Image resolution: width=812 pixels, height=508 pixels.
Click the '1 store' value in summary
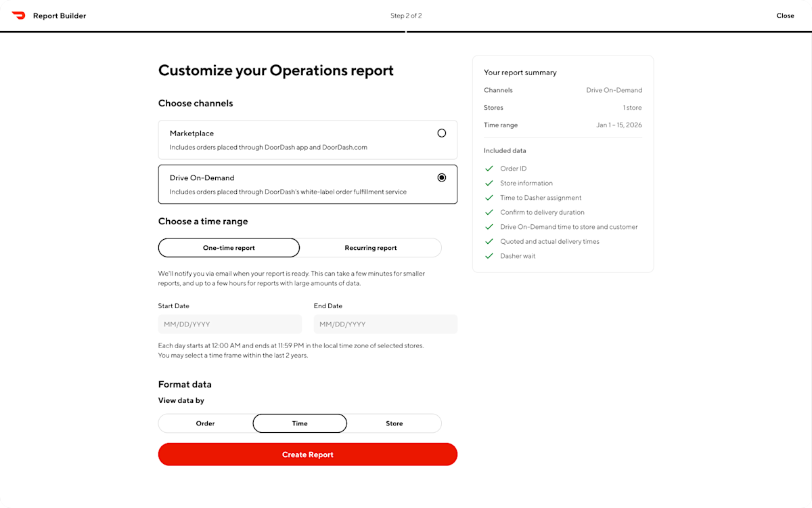(x=632, y=108)
